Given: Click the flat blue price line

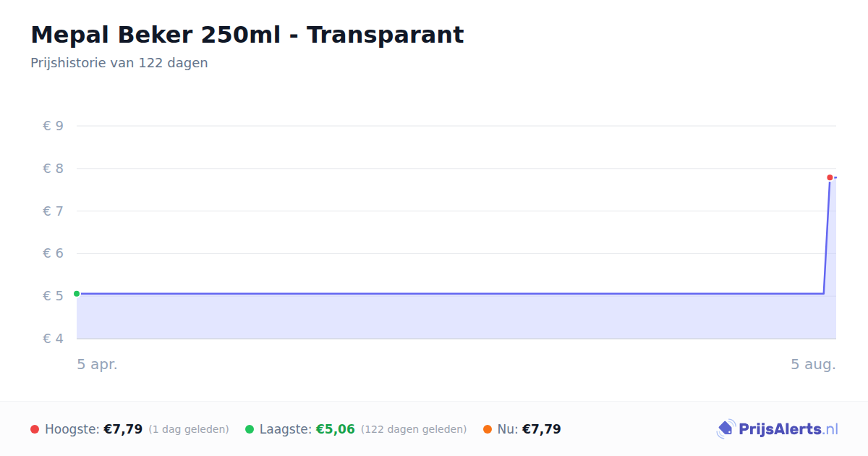Looking at the screenshot, I should [x=450, y=294].
